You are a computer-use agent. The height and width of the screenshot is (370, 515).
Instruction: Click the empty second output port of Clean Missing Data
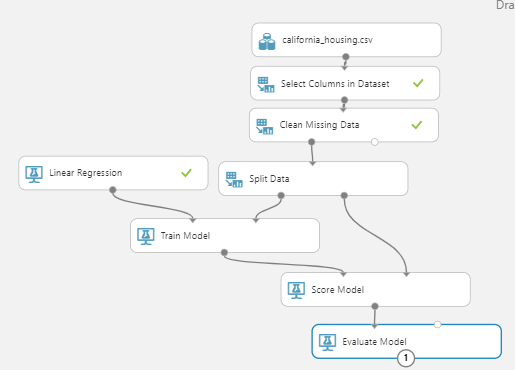coord(375,142)
